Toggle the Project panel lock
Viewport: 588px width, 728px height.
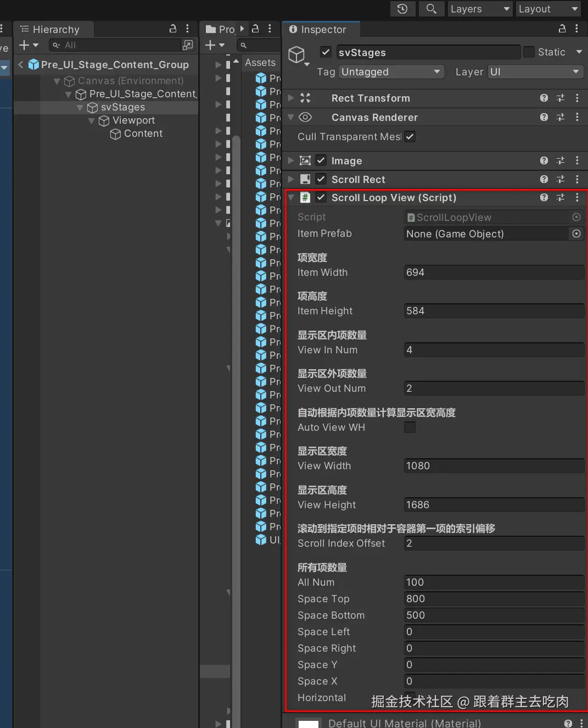point(255,29)
